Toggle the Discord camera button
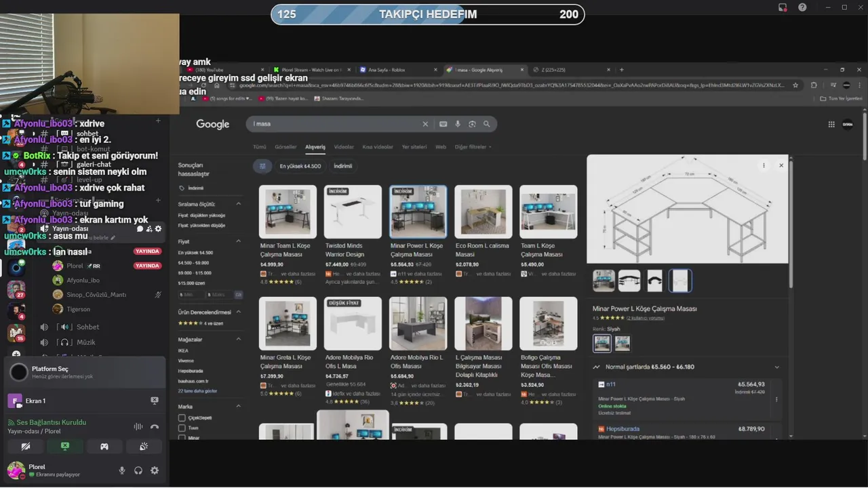The image size is (868, 488). 26,447
